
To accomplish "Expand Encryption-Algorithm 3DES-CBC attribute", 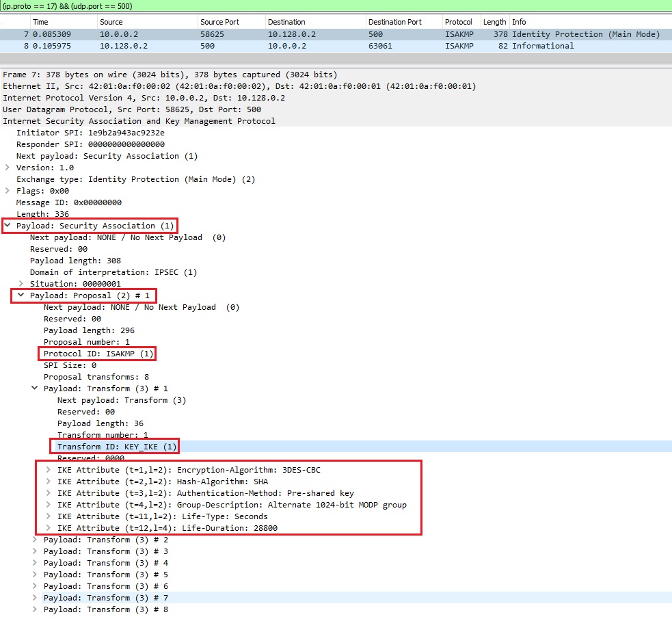I will [x=49, y=470].
